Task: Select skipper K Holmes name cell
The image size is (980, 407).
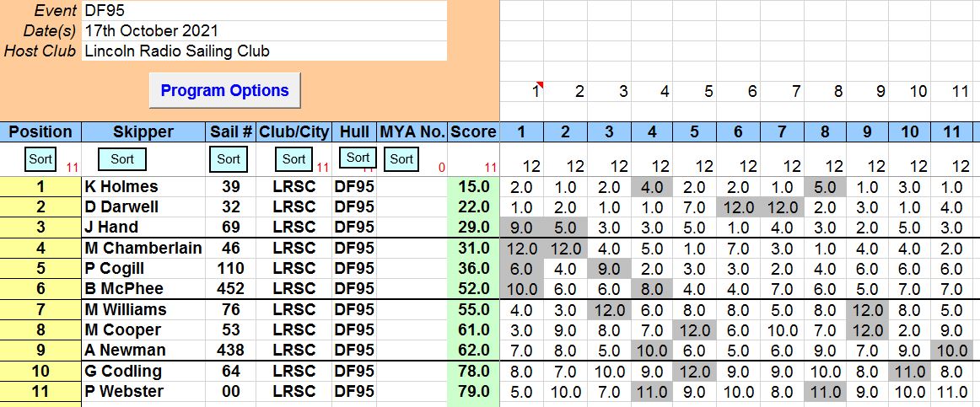Action: [x=143, y=186]
